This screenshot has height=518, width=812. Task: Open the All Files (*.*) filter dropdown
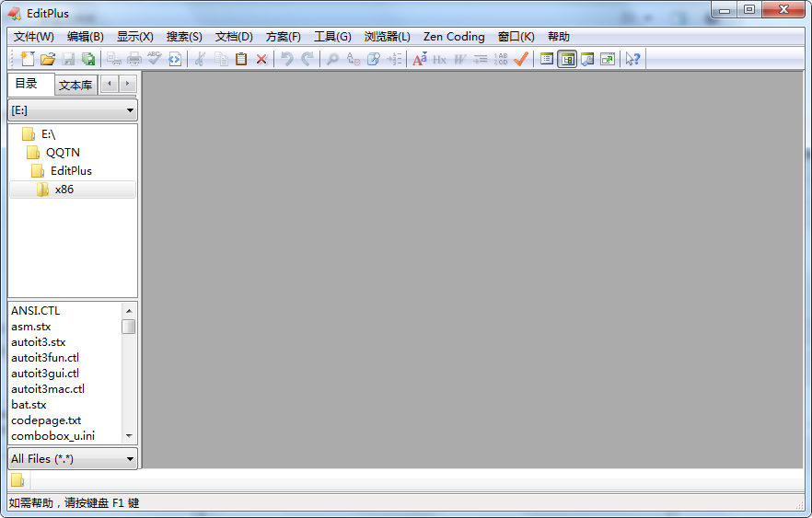click(x=73, y=459)
